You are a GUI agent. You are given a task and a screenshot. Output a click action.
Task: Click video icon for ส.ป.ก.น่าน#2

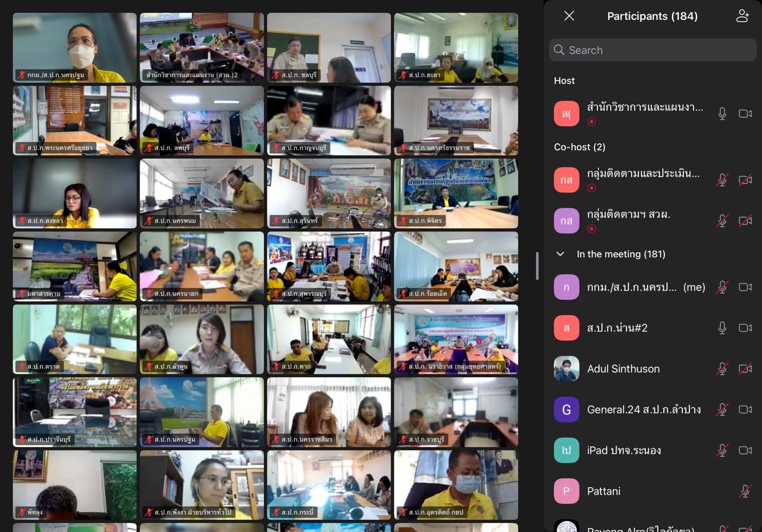tap(745, 328)
